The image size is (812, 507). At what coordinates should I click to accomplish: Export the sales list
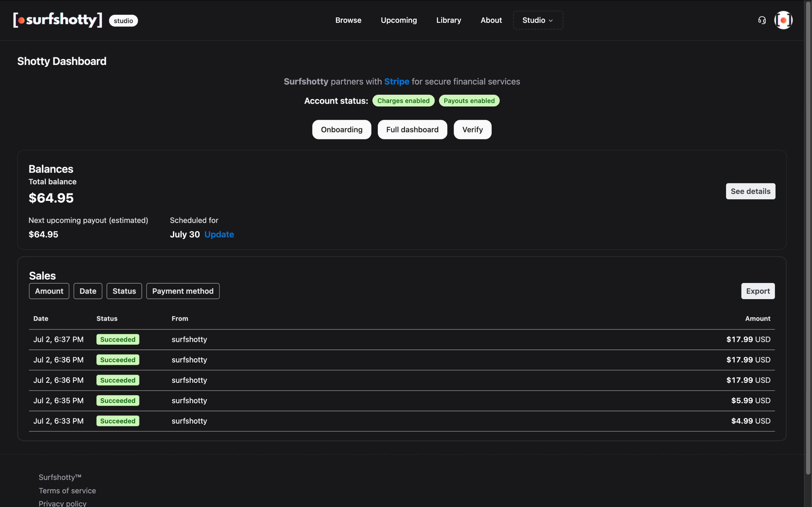pos(758,291)
